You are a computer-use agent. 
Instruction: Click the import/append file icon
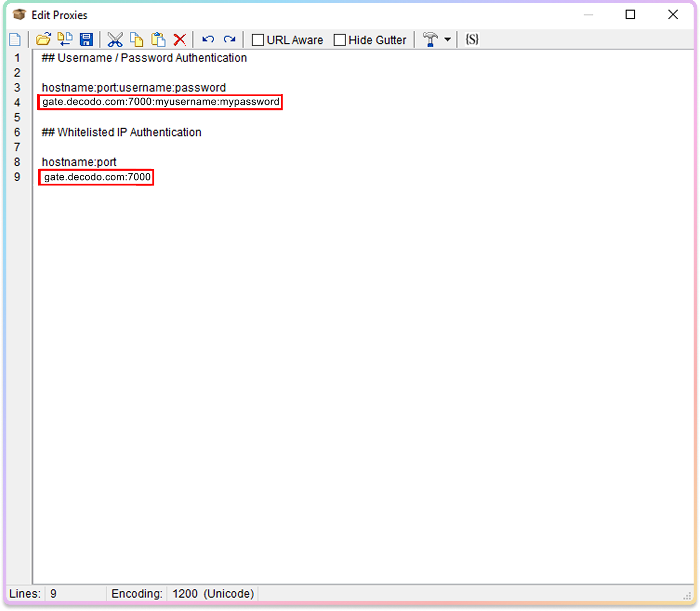[x=65, y=40]
